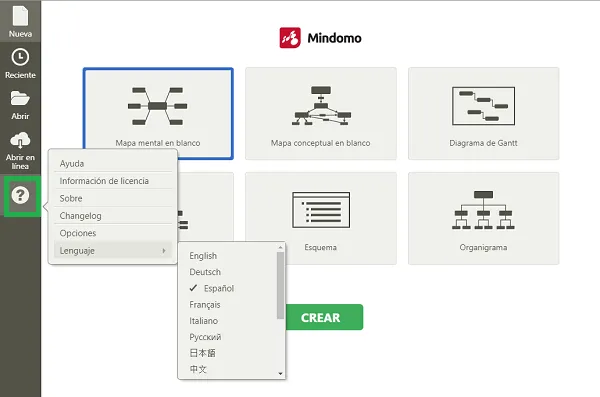Screen dimensions: 600x397
Task: Open Opciones from the menu
Action: [113, 233]
